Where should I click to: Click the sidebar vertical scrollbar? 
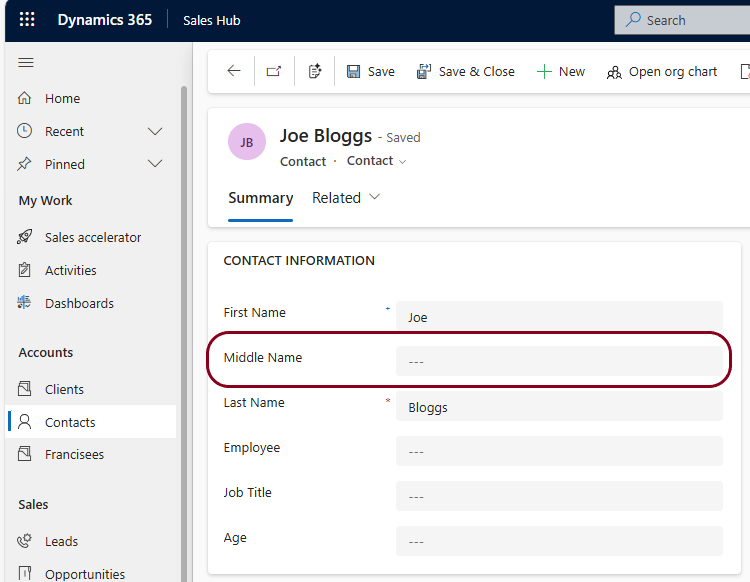pos(184,334)
